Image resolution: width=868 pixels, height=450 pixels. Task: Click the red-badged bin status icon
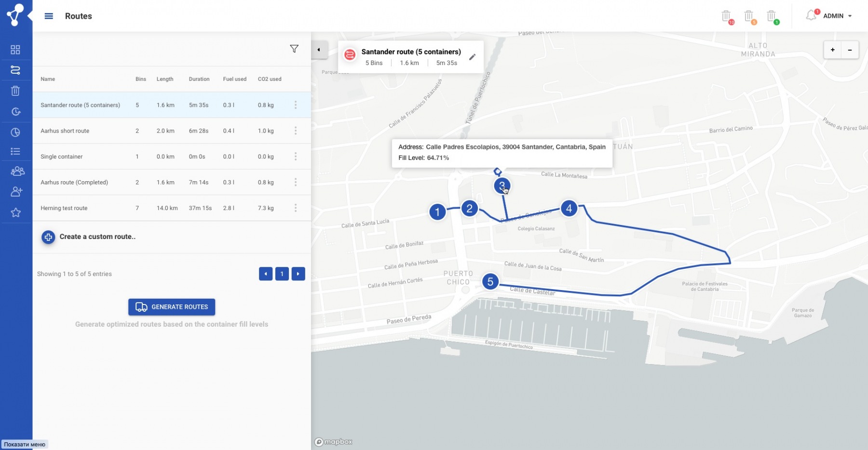(726, 16)
